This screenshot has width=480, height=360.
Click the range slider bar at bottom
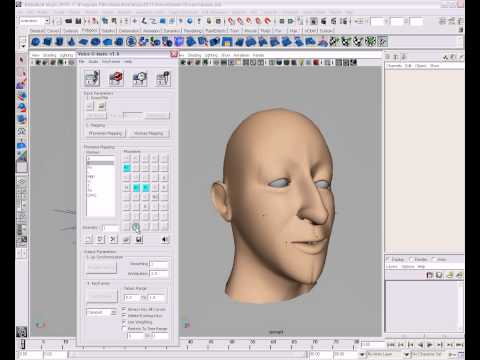click(x=187, y=354)
